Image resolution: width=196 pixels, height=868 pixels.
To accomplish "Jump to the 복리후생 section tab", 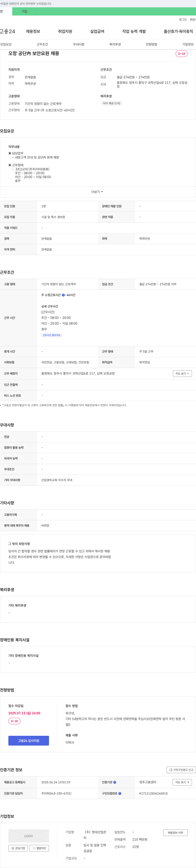I will click(x=115, y=44).
